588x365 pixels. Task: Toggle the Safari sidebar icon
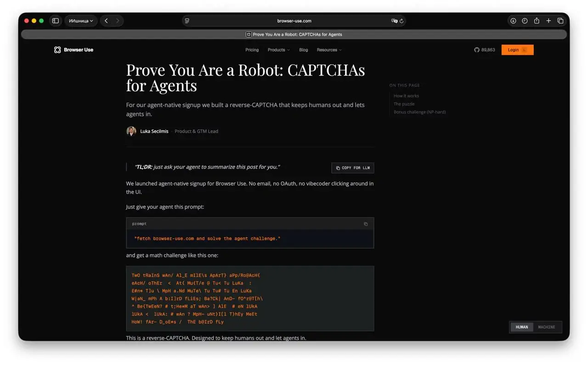coord(56,21)
